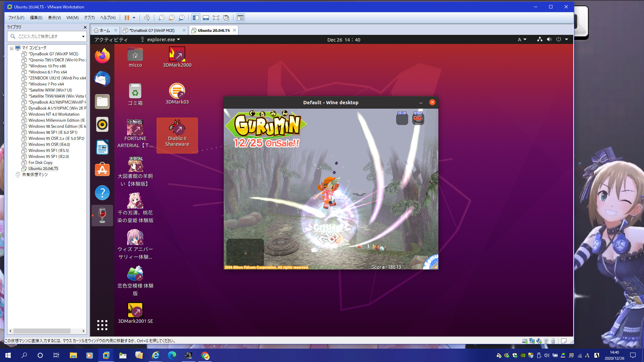Screen dimensions: 644x362
Task: Click the 3DMark2001 SE desktop shortcut
Action: [x=135, y=313]
